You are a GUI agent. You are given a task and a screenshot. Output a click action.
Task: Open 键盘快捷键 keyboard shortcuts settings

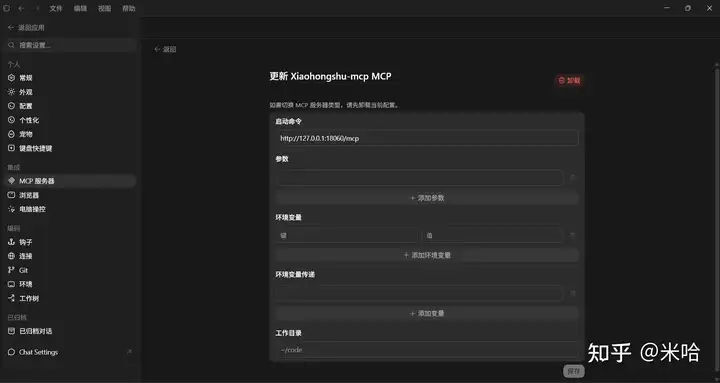tap(70, 148)
